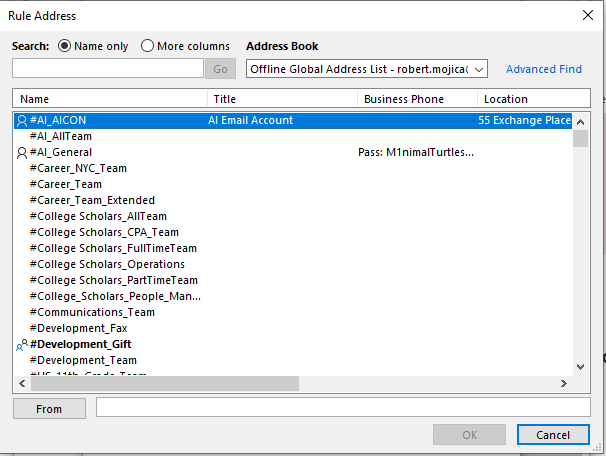
Task: Click the contact icon beside #AI_General
Action: (22, 152)
